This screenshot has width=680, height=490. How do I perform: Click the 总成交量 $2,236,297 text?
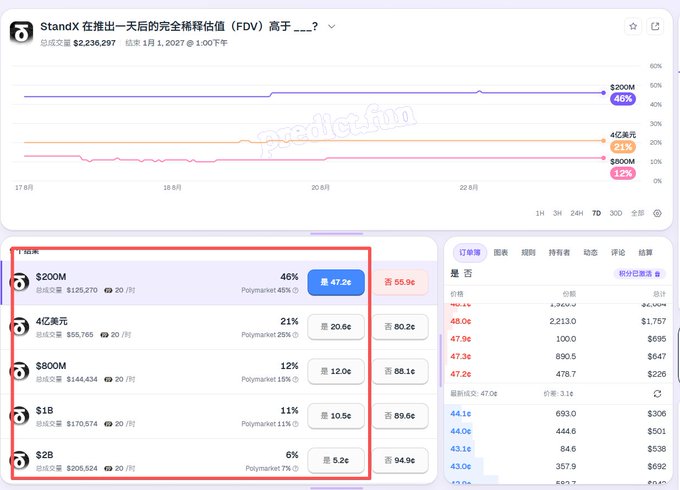[78, 43]
